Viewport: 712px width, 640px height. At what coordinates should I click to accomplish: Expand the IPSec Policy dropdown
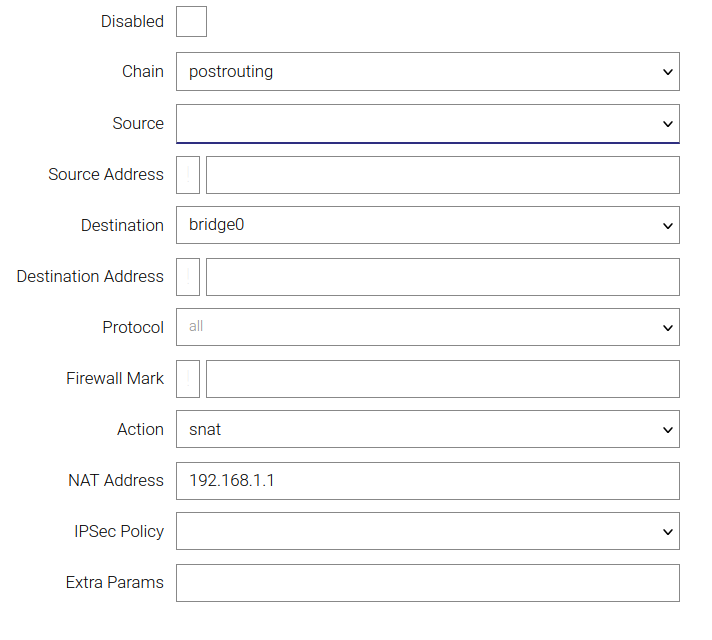coord(427,531)
